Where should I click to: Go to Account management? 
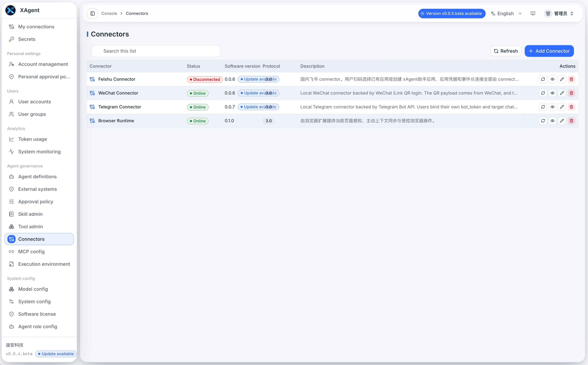pos(39,64)
